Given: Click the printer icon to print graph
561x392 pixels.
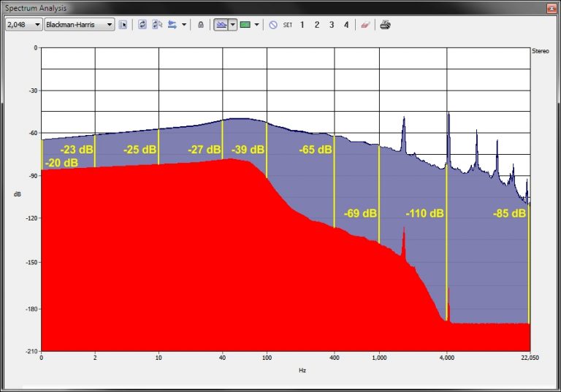Looking at the screenshot, I should (385, 25).
